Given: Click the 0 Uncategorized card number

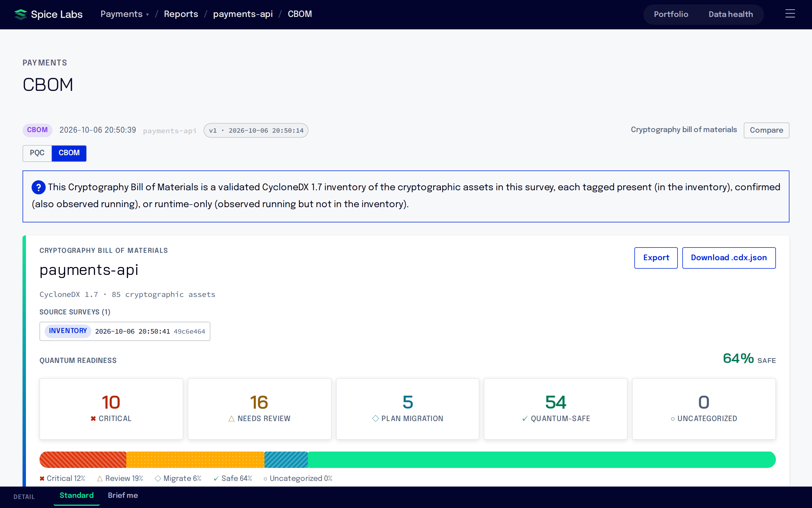Looking at the screenshot, I should 704,402.
